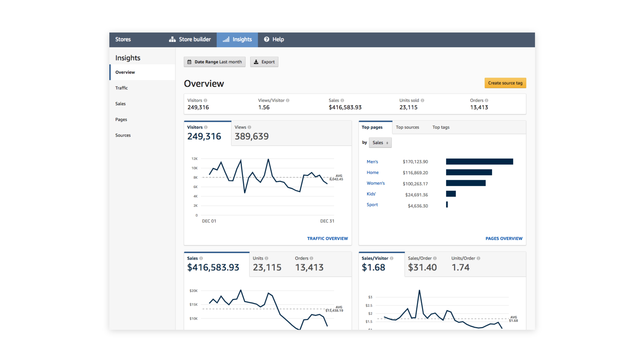
Task: Open the Date Range Last month picker
Action: pyautogui.click(x=214, y=62)
